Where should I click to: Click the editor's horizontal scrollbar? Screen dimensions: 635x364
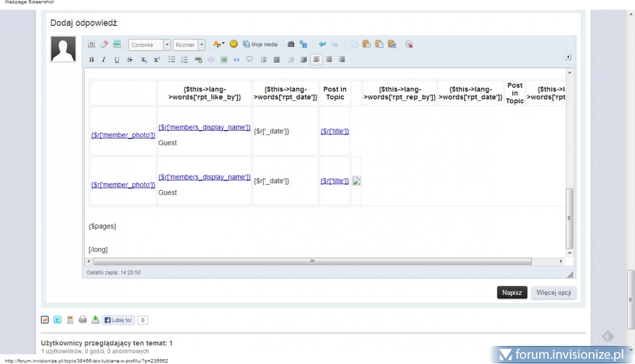tap(312, 261)
